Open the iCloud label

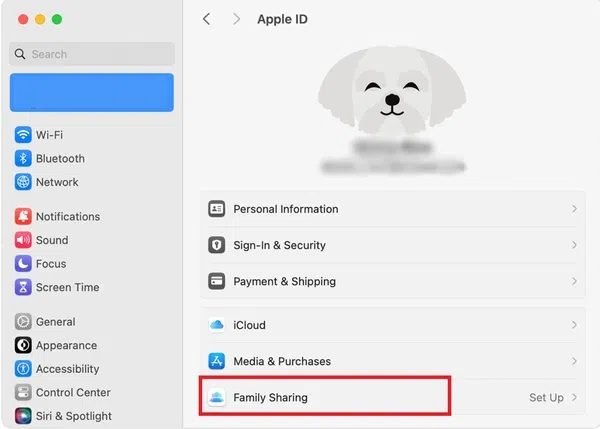pos(249,325)
